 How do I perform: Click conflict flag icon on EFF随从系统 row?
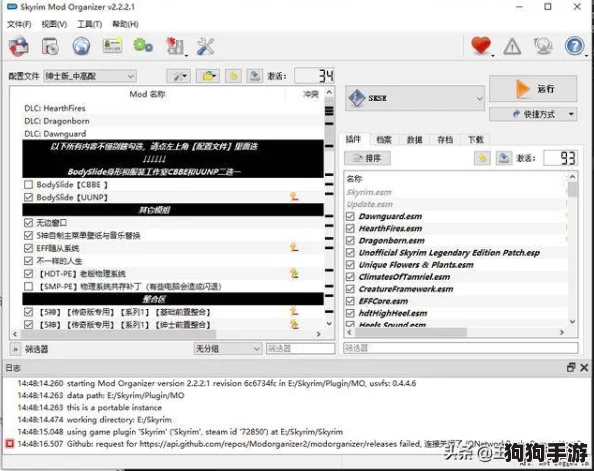tap(294, 247)
